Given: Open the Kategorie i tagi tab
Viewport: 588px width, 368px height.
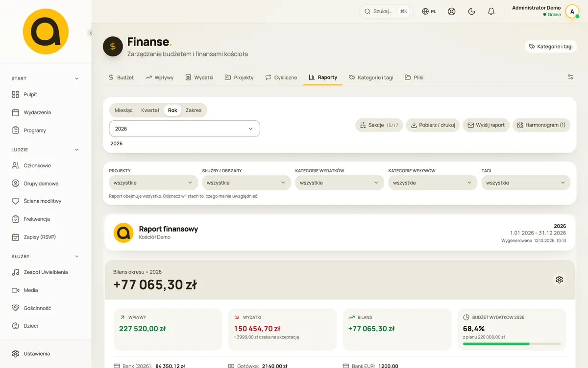Looking at the screenshot, I should (371, 78).
